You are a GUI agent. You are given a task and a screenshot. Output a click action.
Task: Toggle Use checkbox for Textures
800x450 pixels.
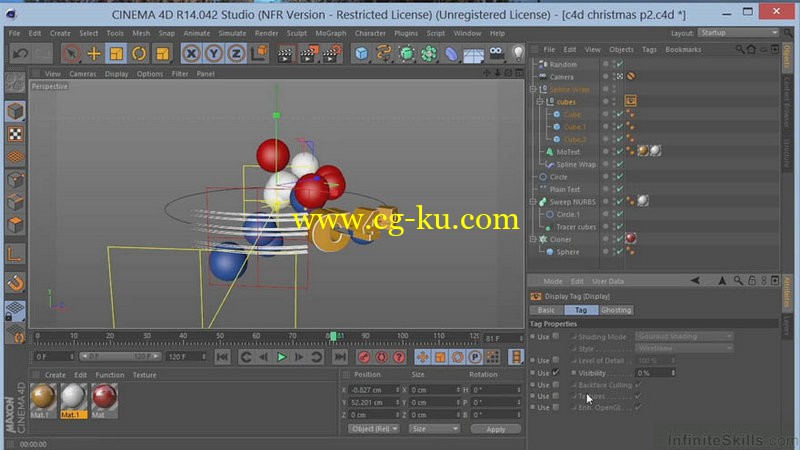pos(556,396)
